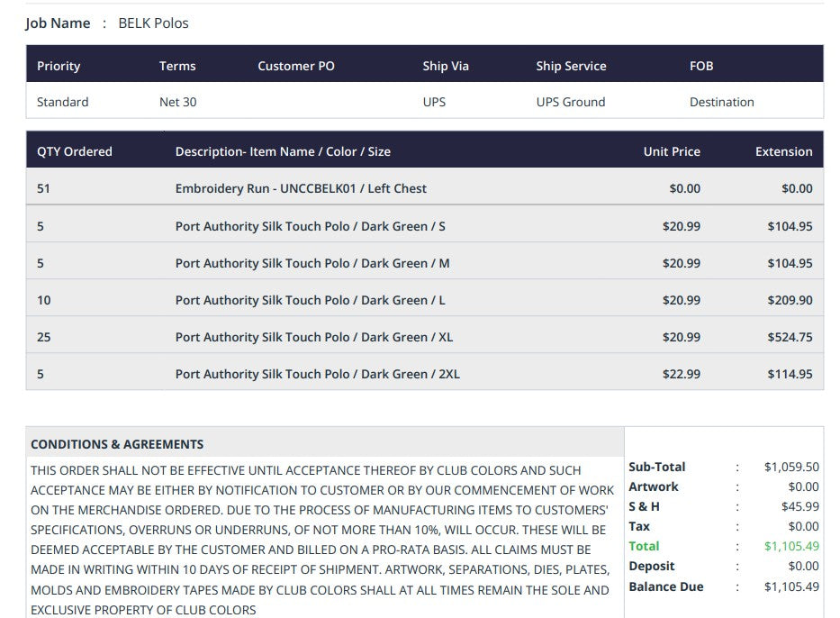Select the Ship Service header

pos(571,66)
